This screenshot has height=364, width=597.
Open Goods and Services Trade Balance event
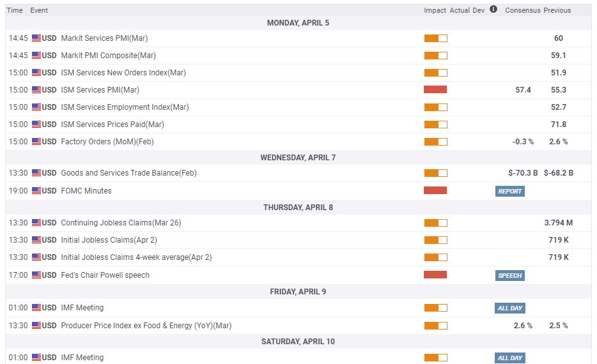[128, 173]
